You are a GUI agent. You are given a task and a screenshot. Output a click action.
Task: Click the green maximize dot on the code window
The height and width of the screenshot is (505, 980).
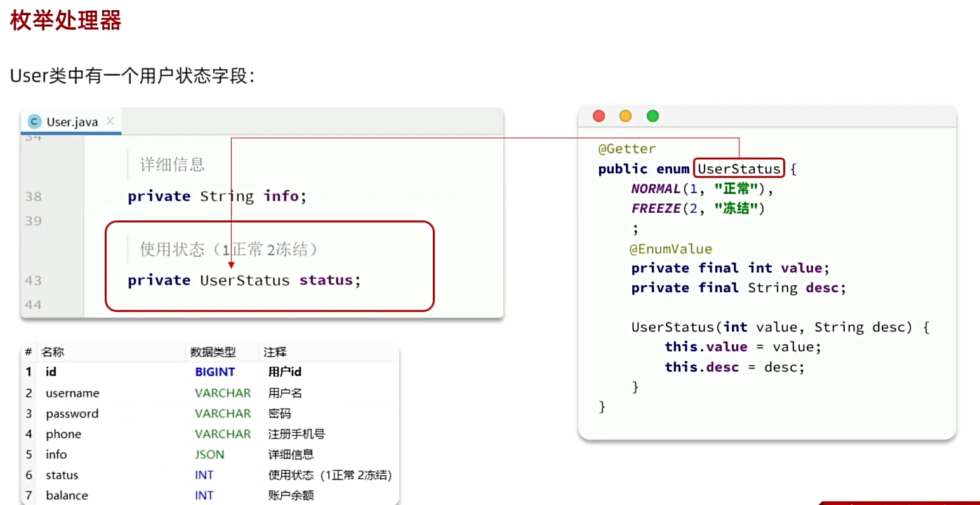652,116
